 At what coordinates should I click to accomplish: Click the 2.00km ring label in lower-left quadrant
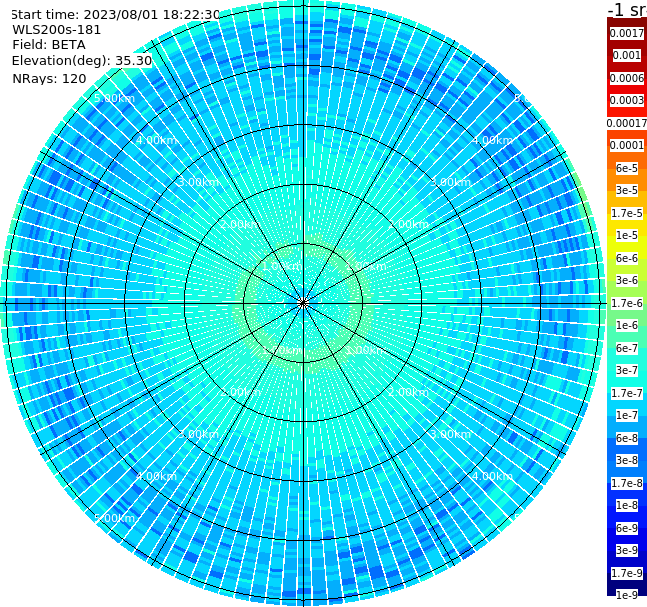pos(241,392)
